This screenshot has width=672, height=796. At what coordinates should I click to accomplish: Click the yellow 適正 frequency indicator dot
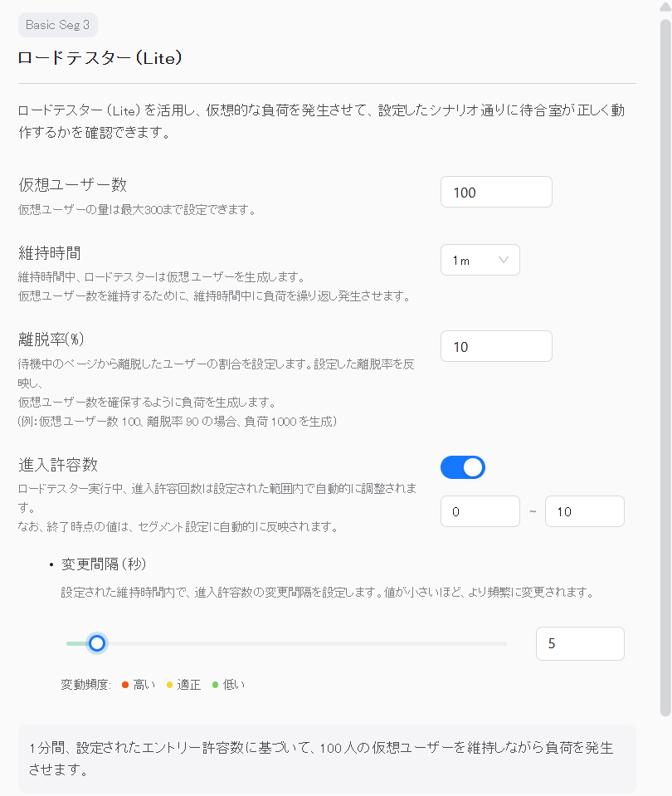click(x=171, y=685)
